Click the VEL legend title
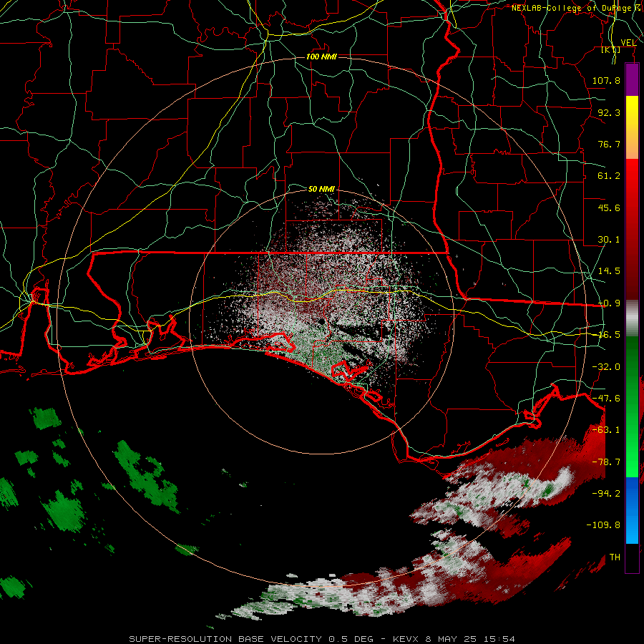 click(628, 43)
